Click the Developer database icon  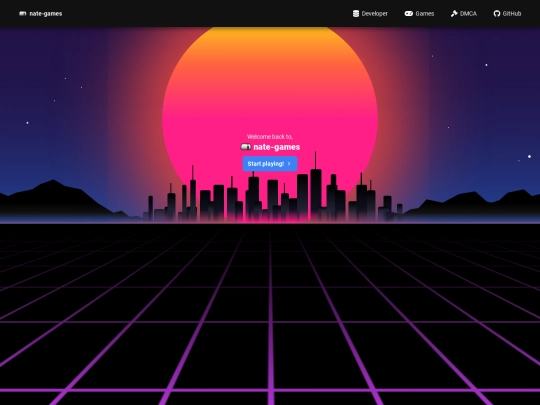click(x=356, y=13)
